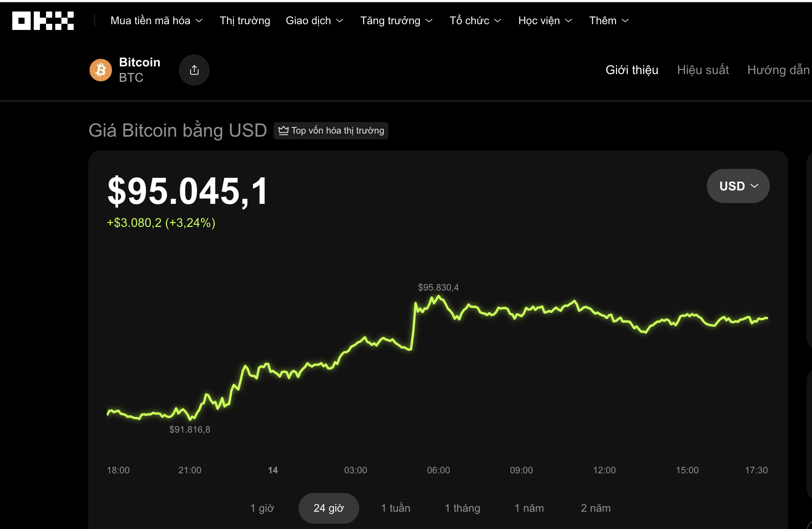Open the Tăng trưởng dropdown

tap(396, 21)
